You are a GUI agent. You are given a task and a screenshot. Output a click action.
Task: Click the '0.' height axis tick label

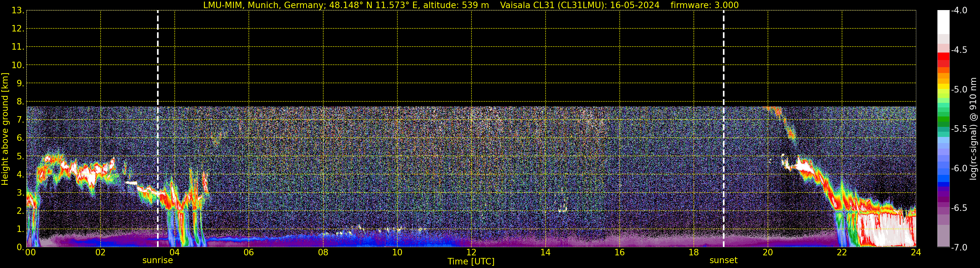20,247
